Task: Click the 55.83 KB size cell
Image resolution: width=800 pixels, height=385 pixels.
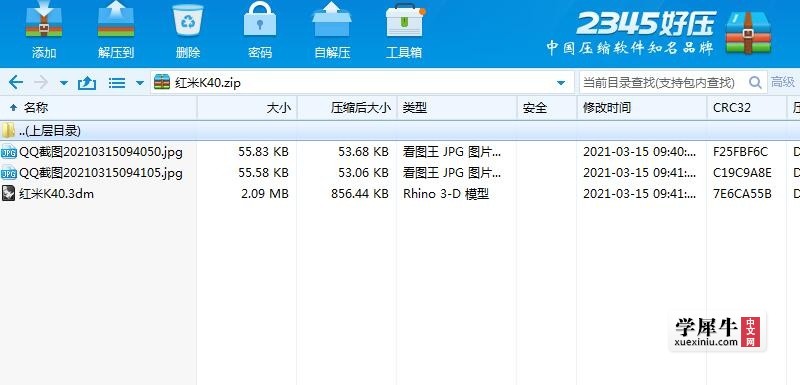Action: [263, 151]
